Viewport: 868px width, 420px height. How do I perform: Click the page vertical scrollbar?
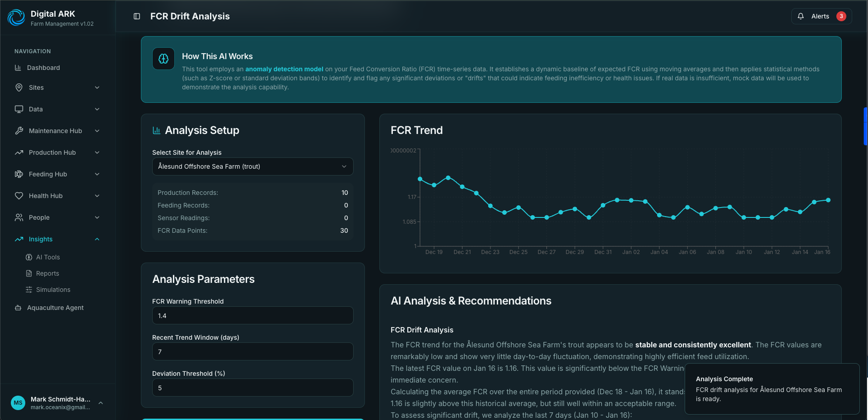[865, 126]
